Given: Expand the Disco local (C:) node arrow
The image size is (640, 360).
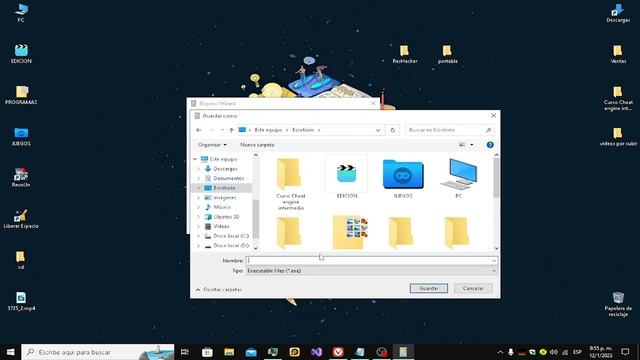Looking at the screenshot, I should [199, 236].
